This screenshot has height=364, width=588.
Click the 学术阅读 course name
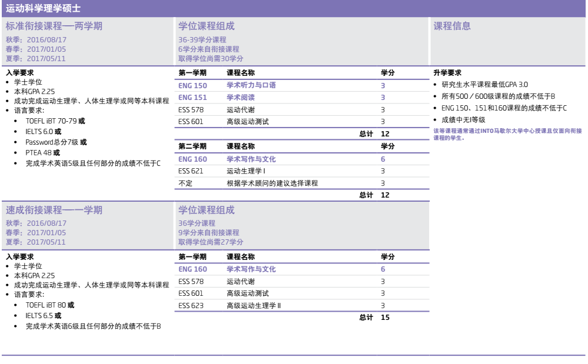point(241,98)
